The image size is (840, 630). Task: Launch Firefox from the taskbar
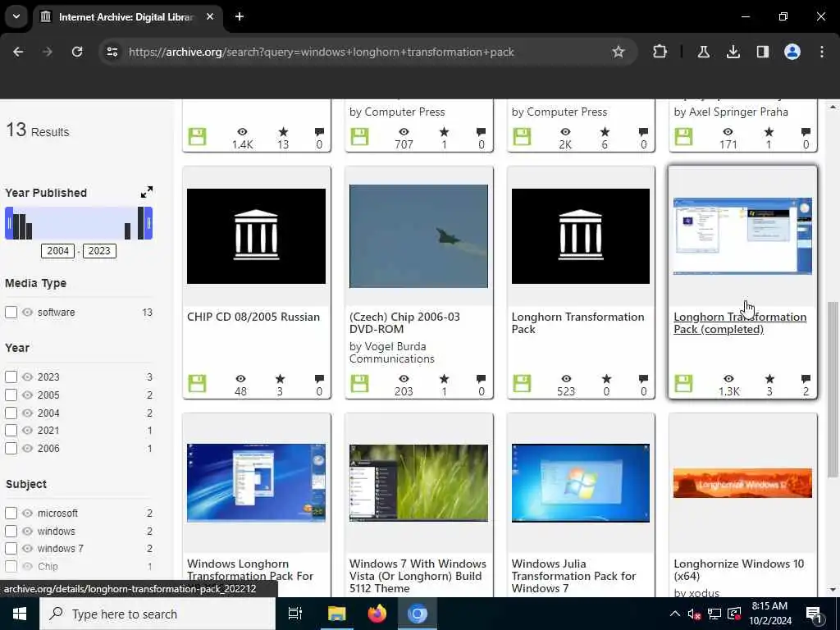coord(377,614)
